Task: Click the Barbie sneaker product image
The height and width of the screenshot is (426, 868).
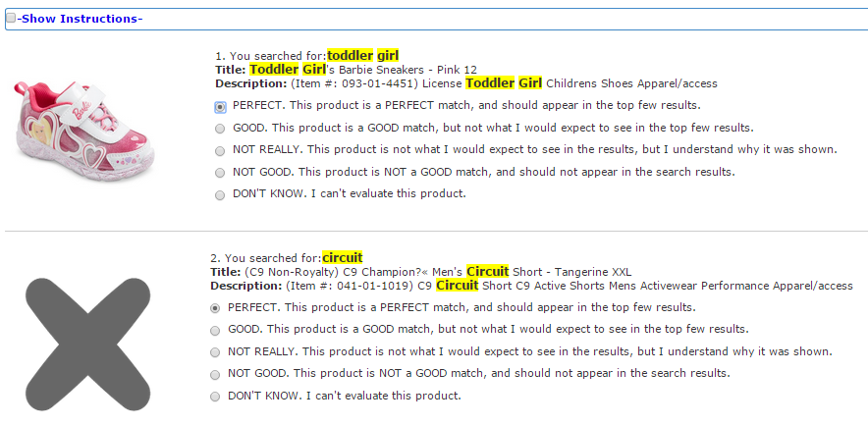Action: pyautogui.click(x=85, y=129)
